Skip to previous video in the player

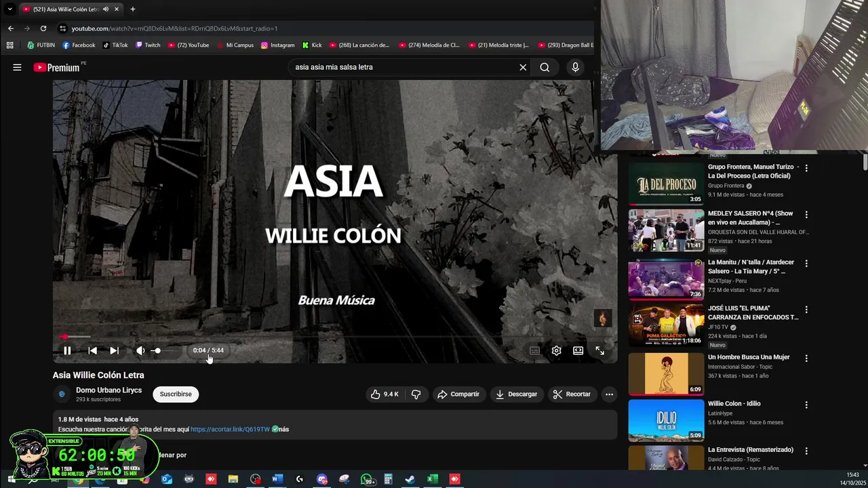(x=92, y=350)
